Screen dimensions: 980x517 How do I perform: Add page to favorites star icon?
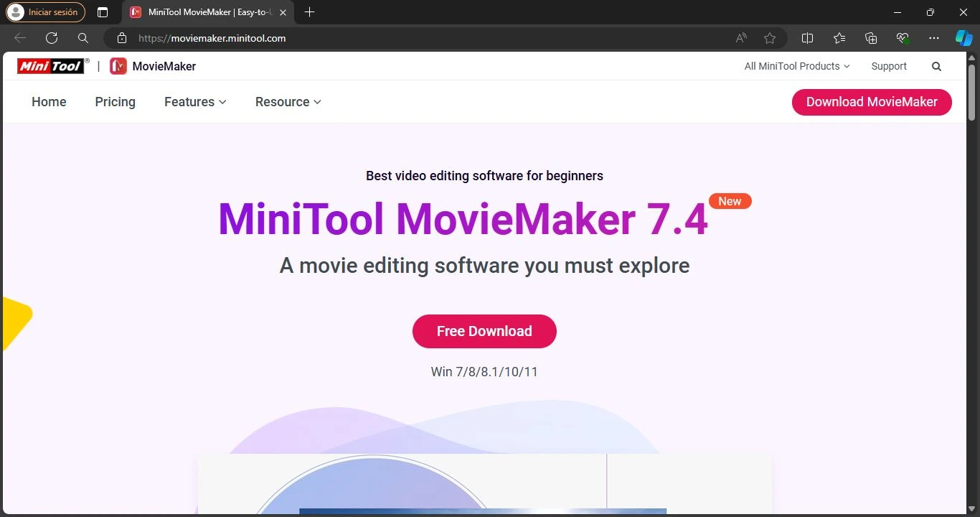pyautogui.click(x=770, y=38)
